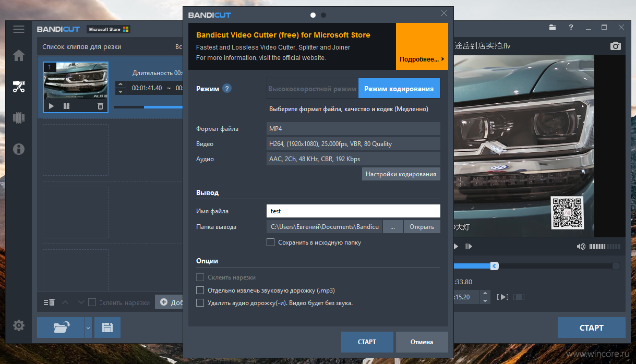Play clip 1 from its thumbnail controls
Viewport: 636px width, 364px height.
(51, 106)
